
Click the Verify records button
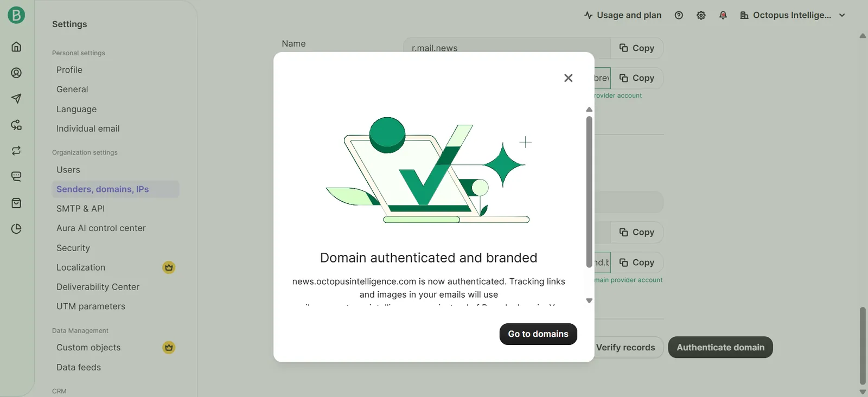tap(626, 348)
